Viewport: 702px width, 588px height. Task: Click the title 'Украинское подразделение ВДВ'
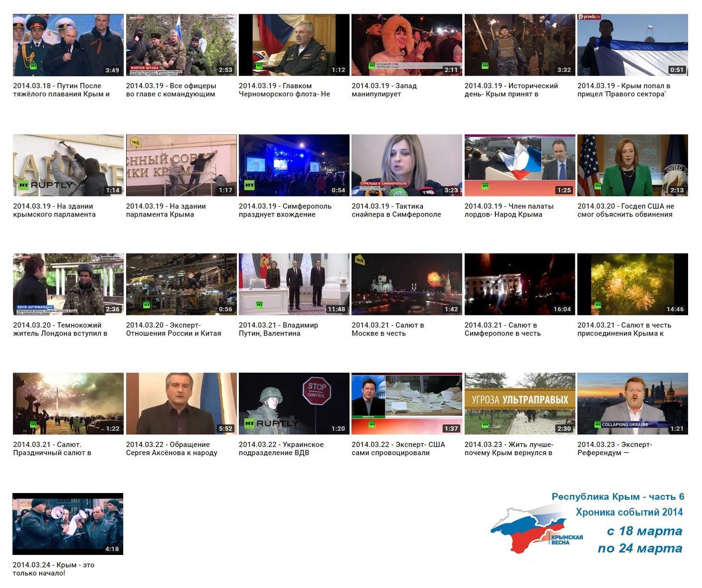pyautogui.click(x=281, y=449)
